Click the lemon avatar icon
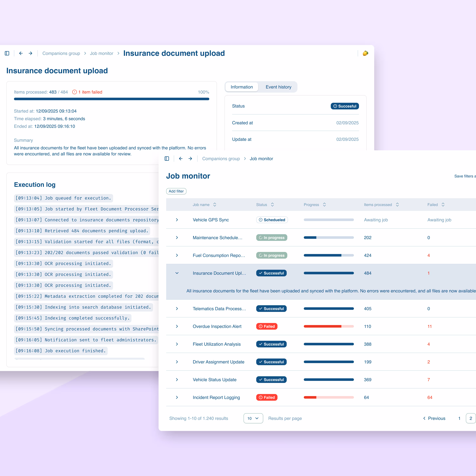The image size is (476, 476). click(365, 53)
